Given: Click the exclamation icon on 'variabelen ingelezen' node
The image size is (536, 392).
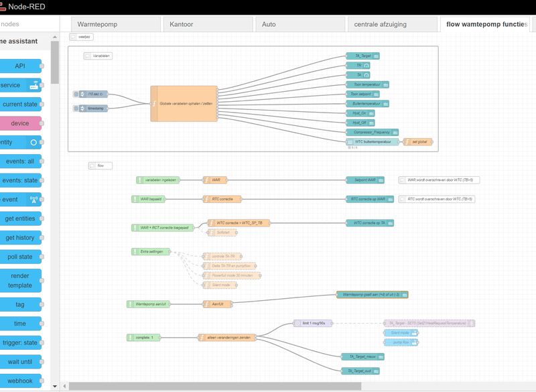Looking at the screenshot, I should pos(140,180).
